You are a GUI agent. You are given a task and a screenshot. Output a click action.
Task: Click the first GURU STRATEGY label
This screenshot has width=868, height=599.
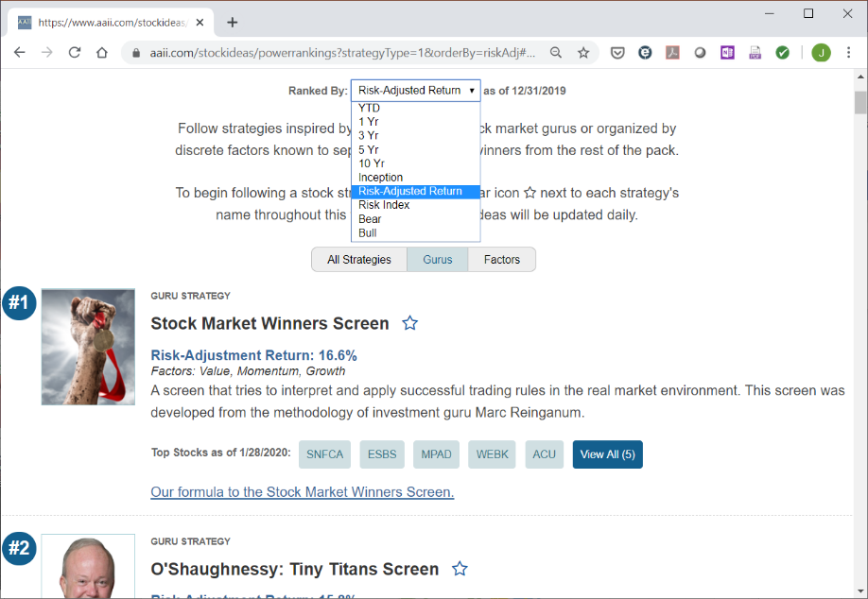coord(190,296)
